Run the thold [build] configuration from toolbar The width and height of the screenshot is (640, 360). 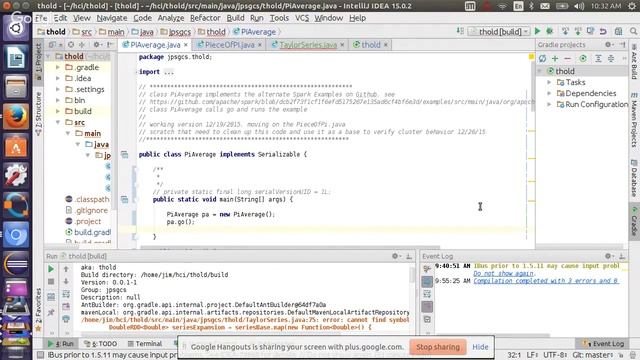click(538, 31)
